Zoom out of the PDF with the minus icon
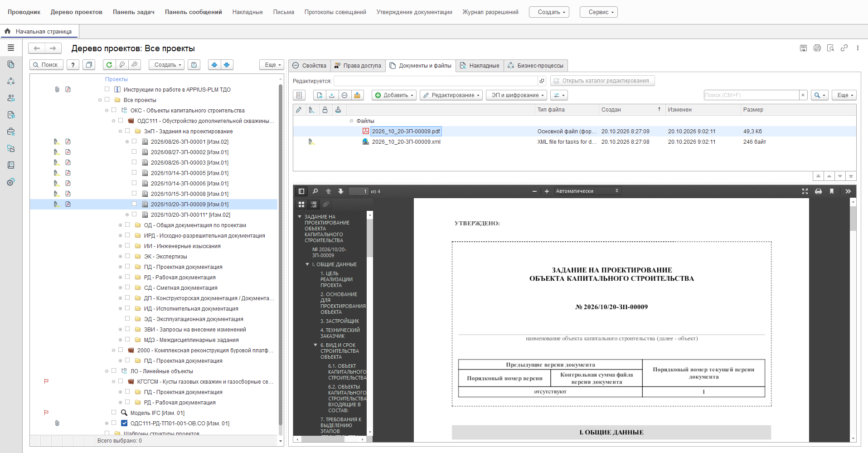The height and width of the screenshot is (453, 868). coord(534,191)
